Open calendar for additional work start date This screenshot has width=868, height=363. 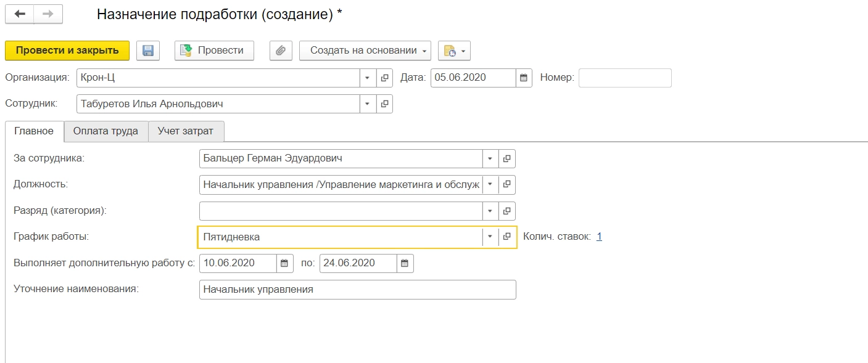pos(284,263)
